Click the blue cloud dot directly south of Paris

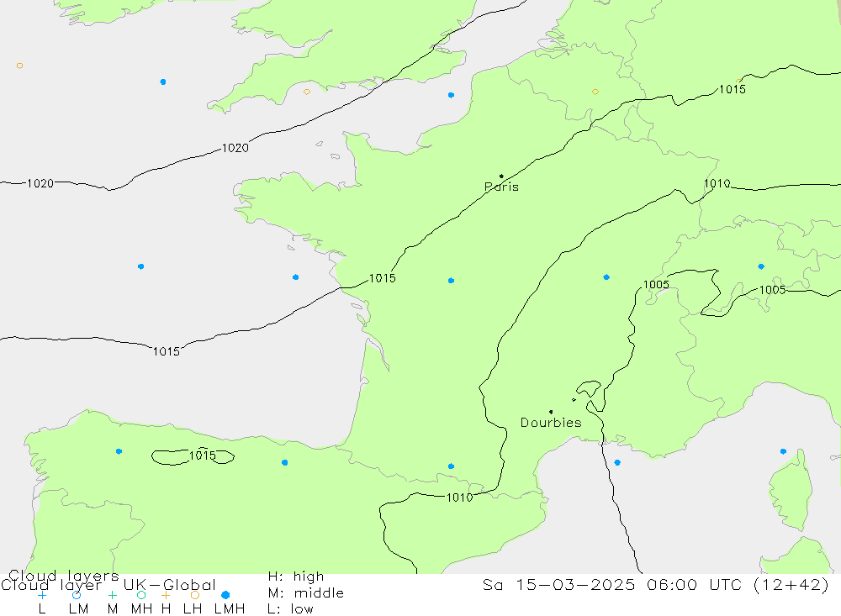(x=451, y=281)
